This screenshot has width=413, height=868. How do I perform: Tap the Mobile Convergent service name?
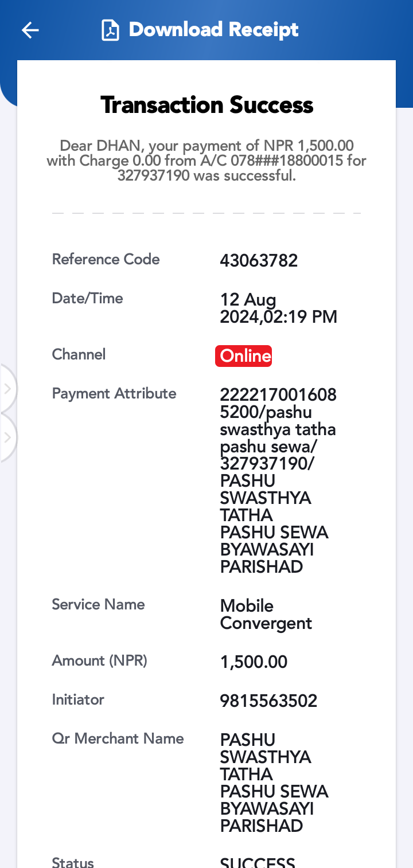pyautogui.click(x=266, y=615)
